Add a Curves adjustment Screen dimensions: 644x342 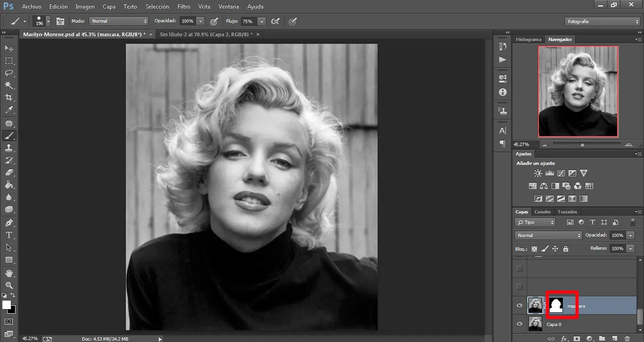(561, 173)
